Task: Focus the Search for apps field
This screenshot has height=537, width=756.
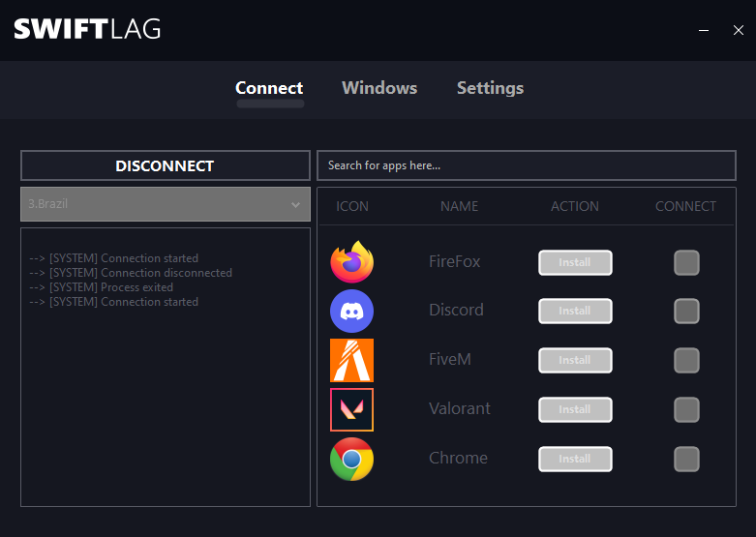Action: (526, 165)
